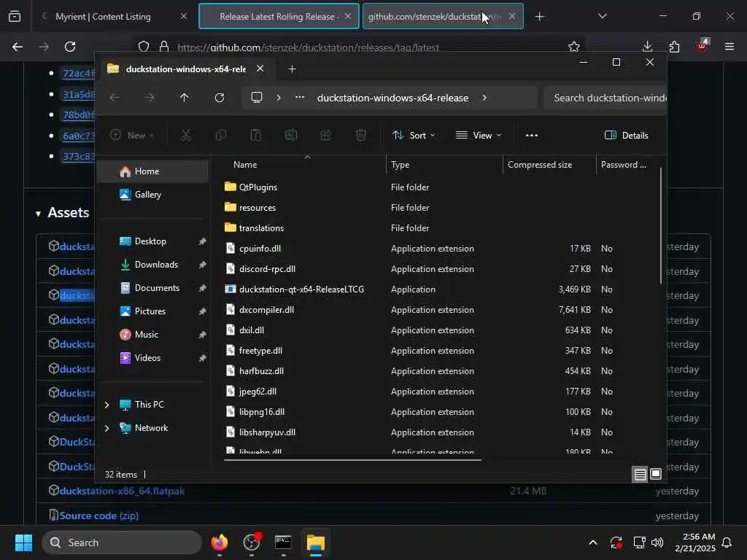Image resolution: width=747 pixels, height=560 pixels.
Task: Refresh the Explorer folder view
Action: (219, 98)
